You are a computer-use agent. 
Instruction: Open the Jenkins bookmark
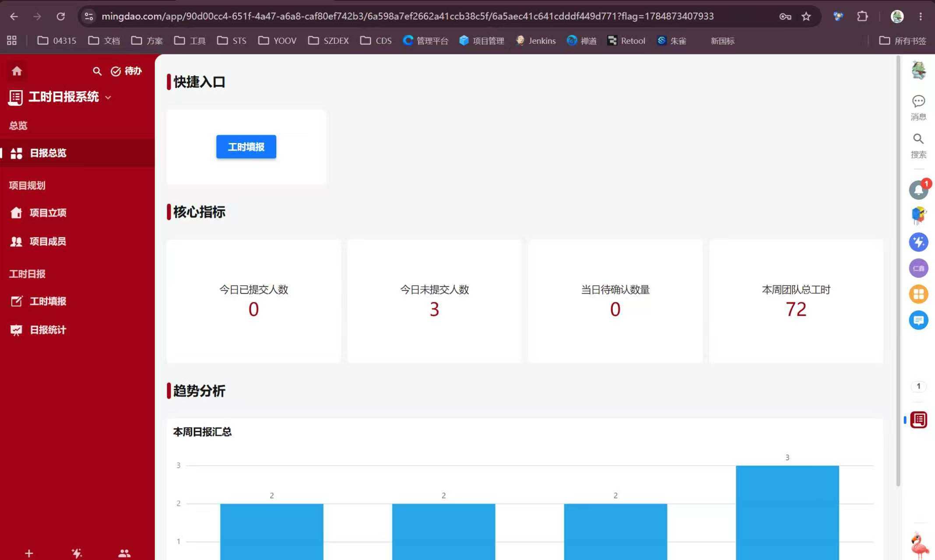tap(535, 41)
